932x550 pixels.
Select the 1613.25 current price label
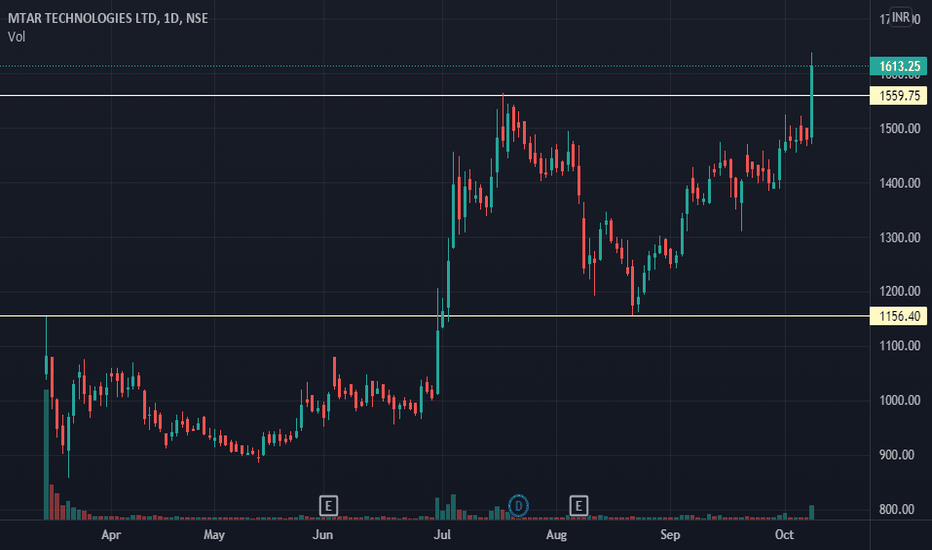tap(899, 66)
